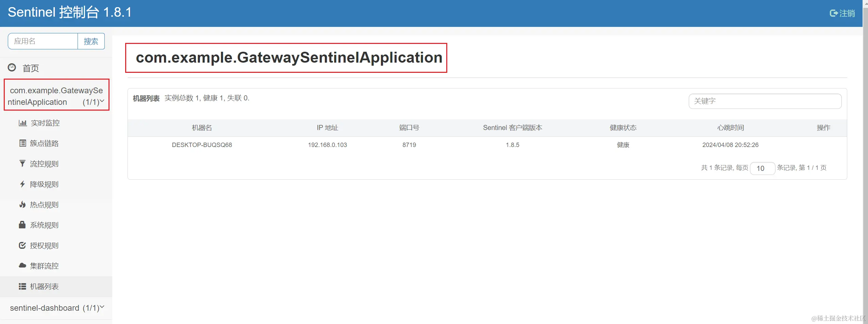
Task: Click the 关键字 keyword filter field
Action: (765, 101)
